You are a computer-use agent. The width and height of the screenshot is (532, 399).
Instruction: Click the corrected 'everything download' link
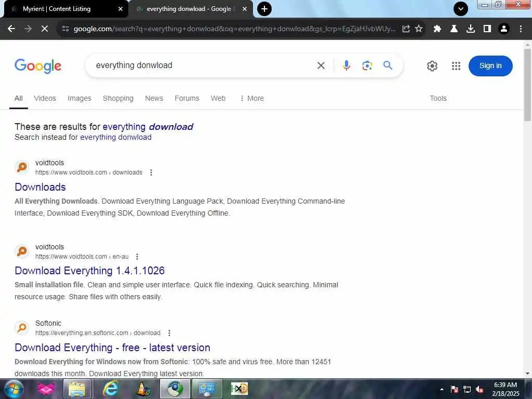tap(148, 127)
